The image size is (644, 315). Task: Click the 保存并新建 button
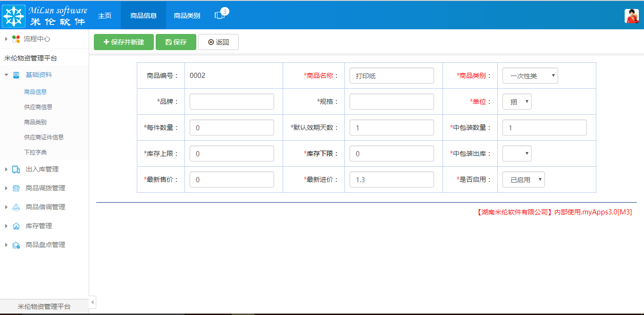124,42
